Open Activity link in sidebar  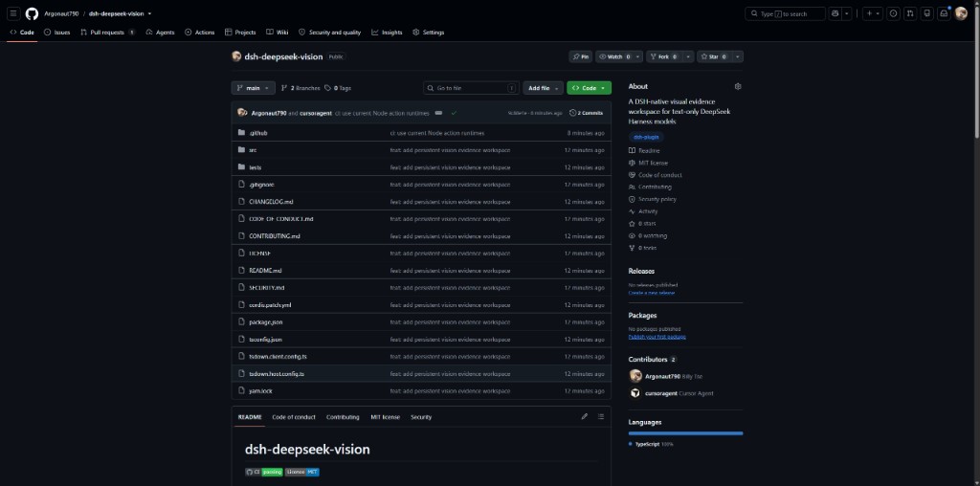coord(643,211)
